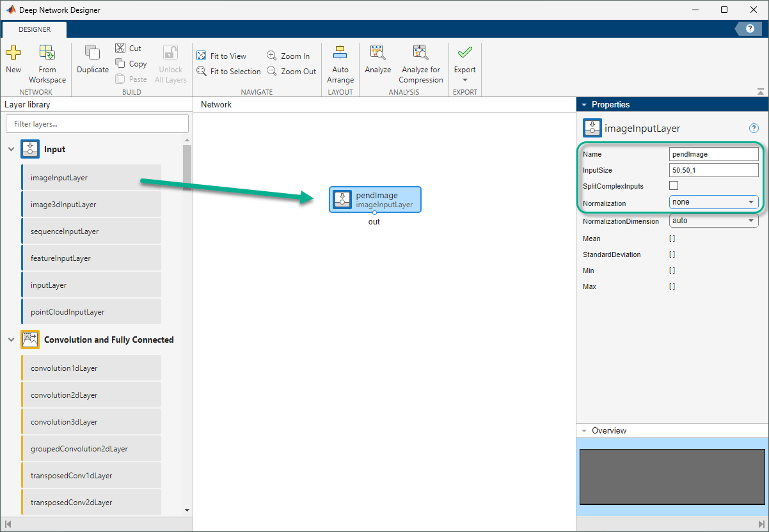Select imageInputLayer in the library
This screenshot has width=769, height=532.
[91, 178]
